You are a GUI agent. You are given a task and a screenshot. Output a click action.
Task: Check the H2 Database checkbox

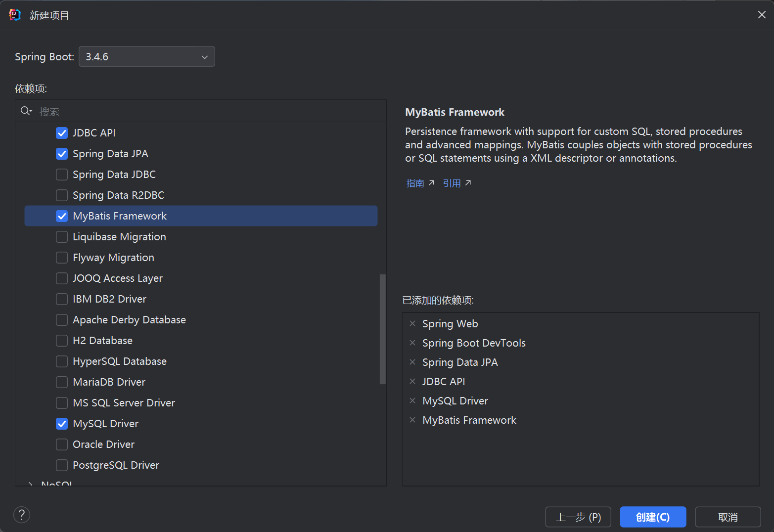click(x=62, y=341)
